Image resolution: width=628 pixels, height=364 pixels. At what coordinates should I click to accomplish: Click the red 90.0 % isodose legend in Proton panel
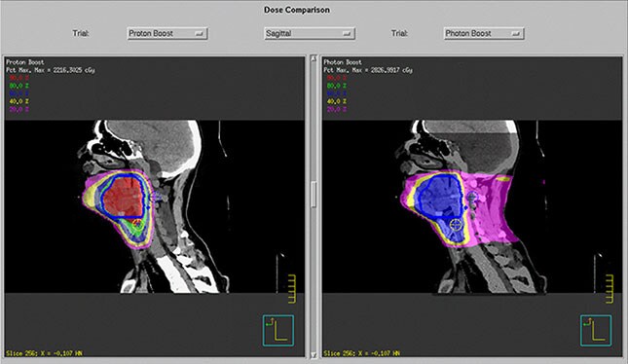coord(19,78)
